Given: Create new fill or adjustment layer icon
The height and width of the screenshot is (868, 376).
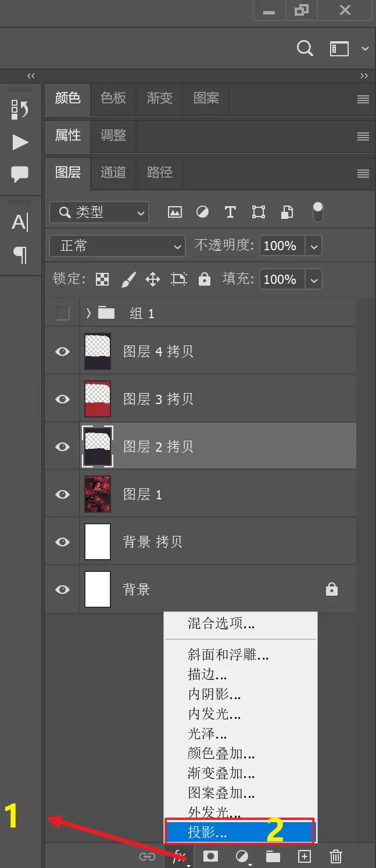Looking at the screenshot, I should coord(242,856).
